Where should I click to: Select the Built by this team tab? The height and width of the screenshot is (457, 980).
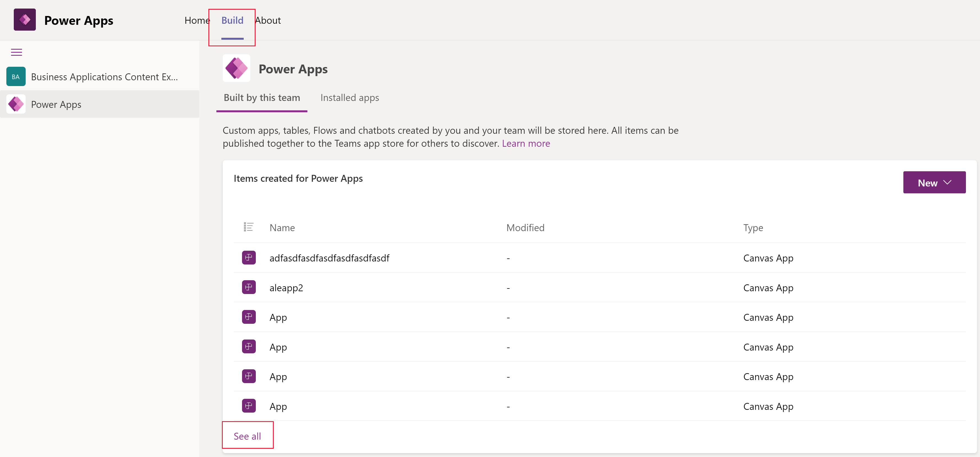point(261,98)
